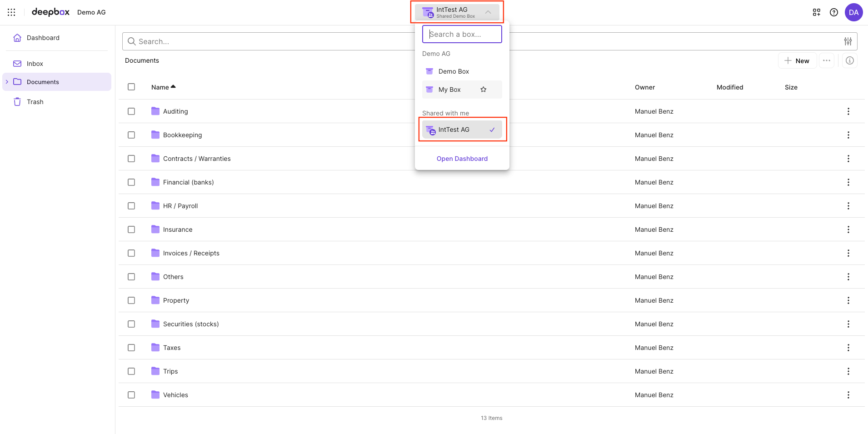868x434 pixels.
Task: Open the add-apps widget icon in header
Action: (817, 12)
